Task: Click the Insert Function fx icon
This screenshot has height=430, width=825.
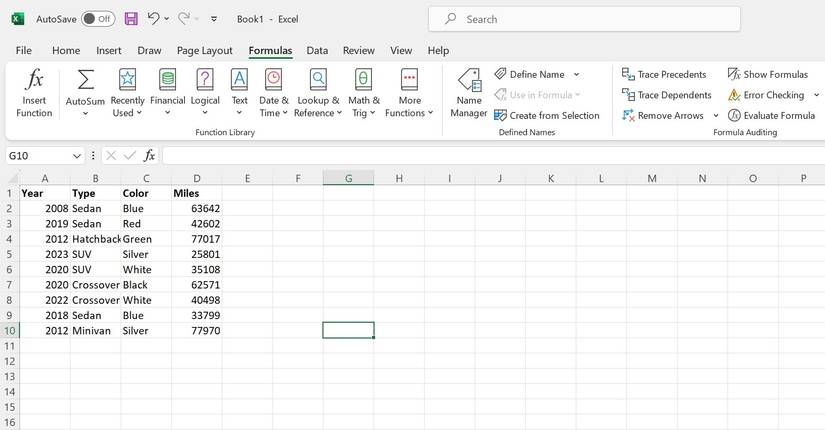Action: click(34, 79)
